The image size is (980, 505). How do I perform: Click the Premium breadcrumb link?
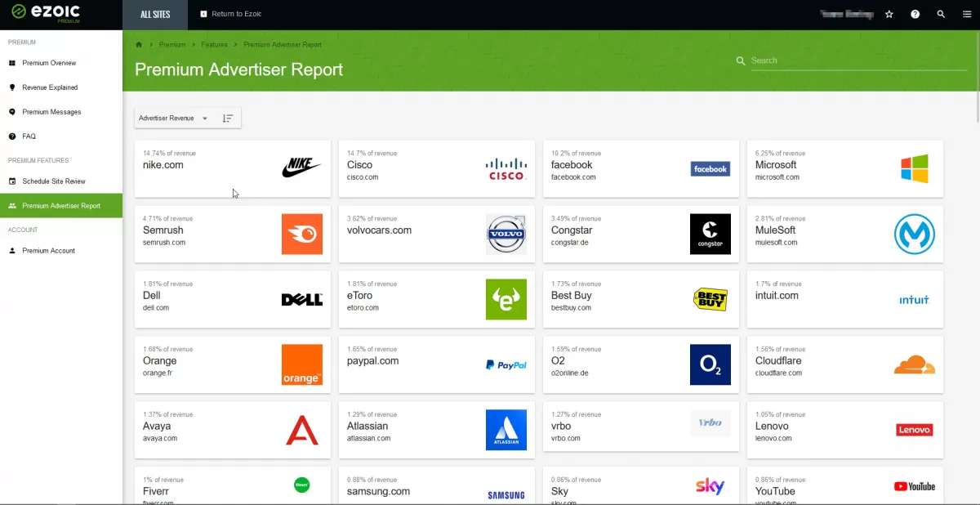pos(172,44)
